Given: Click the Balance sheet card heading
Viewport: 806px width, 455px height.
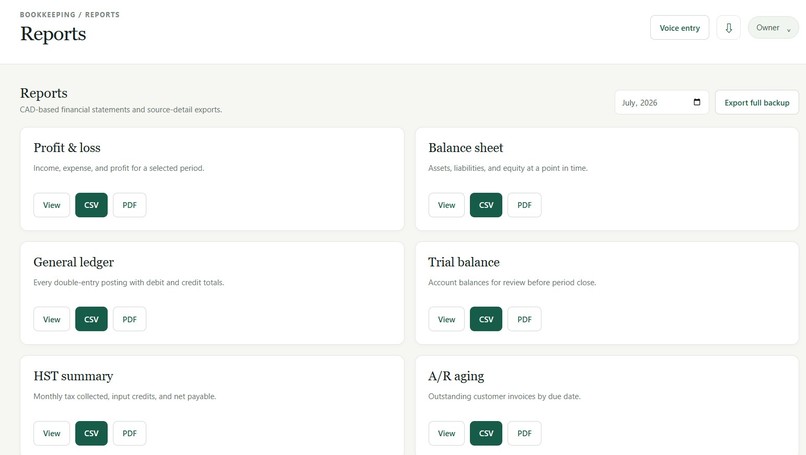Looking at the screenshot, I should [466, 148].
